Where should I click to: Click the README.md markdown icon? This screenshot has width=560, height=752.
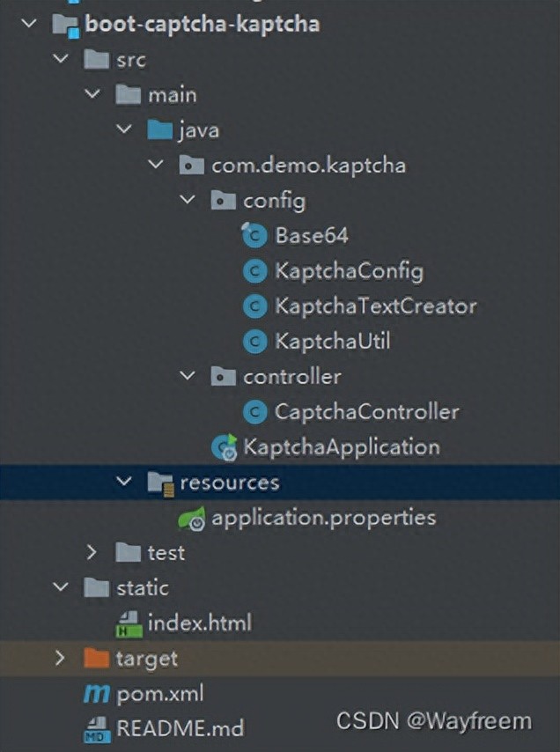(x=98, y=729)
